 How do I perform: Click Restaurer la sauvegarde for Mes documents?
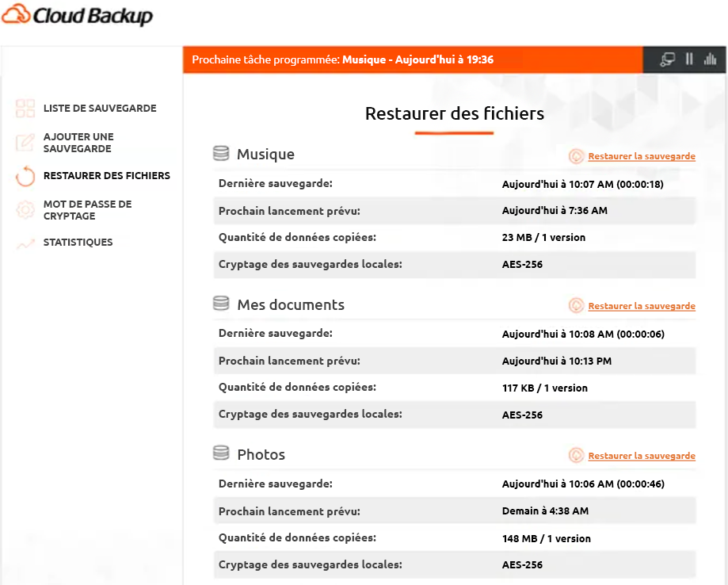(642, 306)
